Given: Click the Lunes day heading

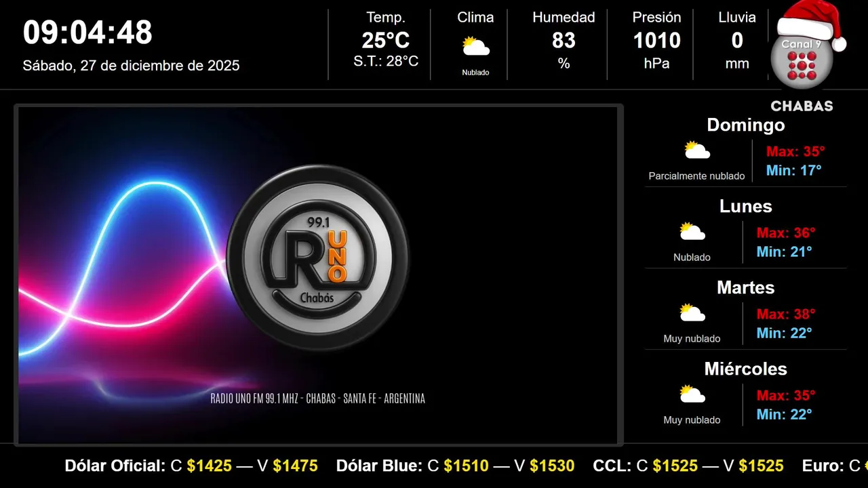Looking at the screenshot, I should (746, 206).
